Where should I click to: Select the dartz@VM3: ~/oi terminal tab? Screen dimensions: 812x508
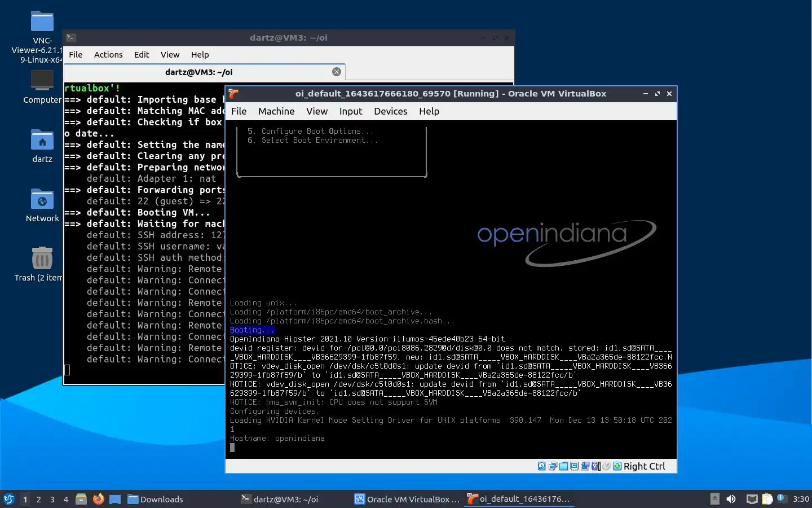[198, 72]
